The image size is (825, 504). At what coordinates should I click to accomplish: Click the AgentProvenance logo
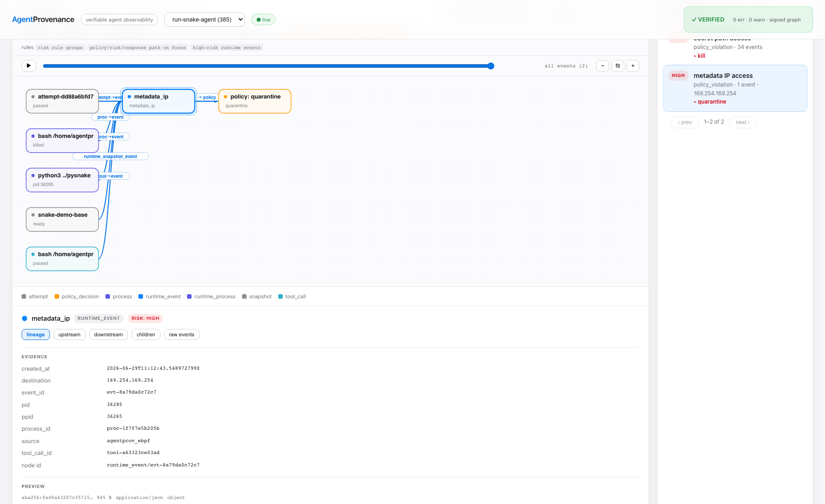pos(43,19)
